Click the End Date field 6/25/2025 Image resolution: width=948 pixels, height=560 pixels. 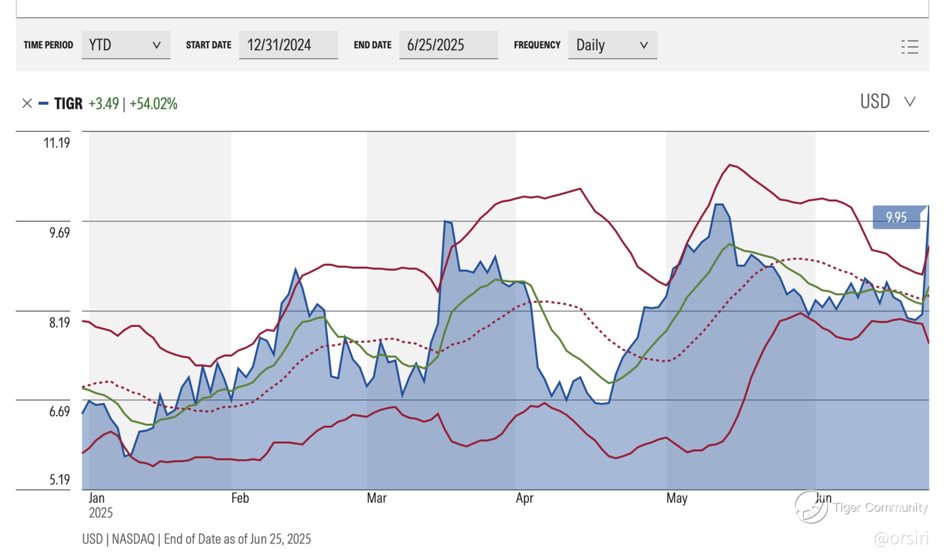pos(448,45)
